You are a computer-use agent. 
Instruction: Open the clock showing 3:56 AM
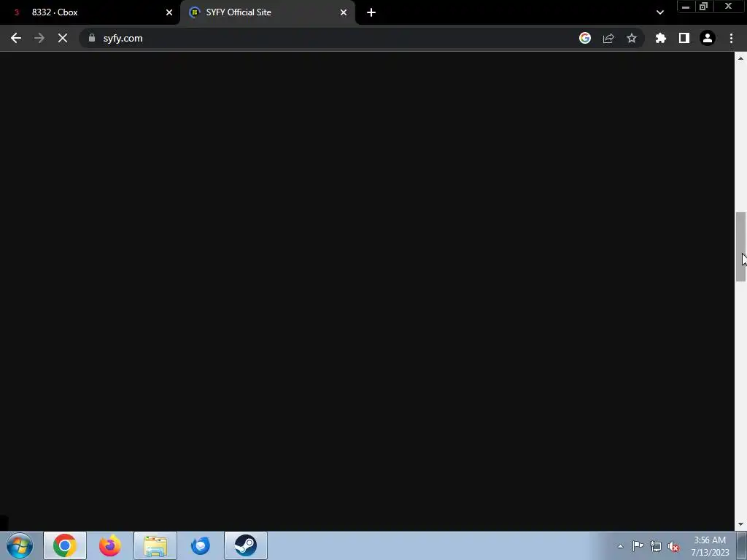tap(710, 546)
